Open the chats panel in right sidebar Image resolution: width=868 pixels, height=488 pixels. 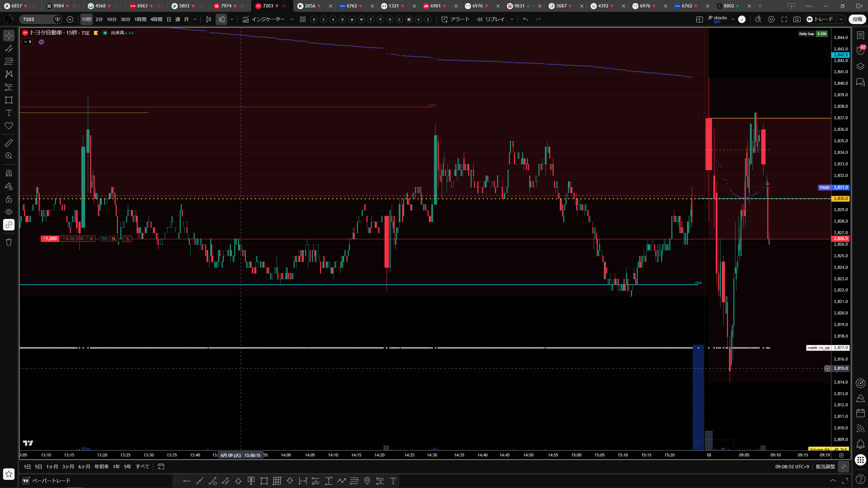click(x=860, y=82)
